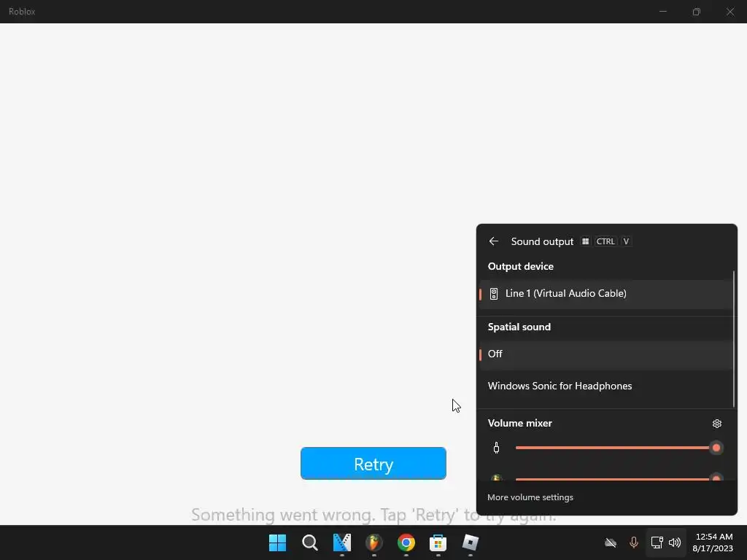The width and height of the screenshot is (747, 560).
Task: Click the OneDrive cloud tray icon
Action: tap(611, 542)
